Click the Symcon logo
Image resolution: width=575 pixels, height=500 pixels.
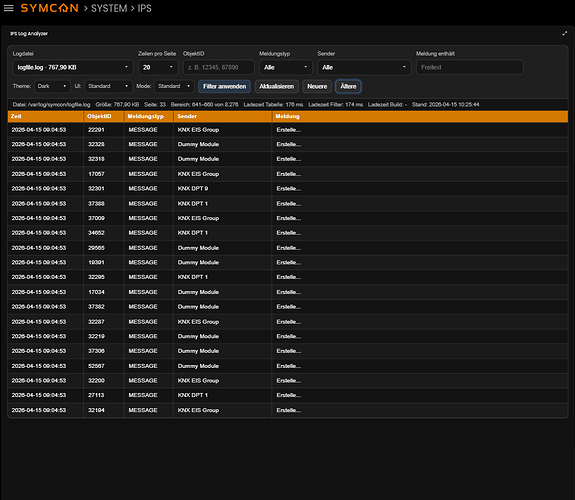point(50,8)
